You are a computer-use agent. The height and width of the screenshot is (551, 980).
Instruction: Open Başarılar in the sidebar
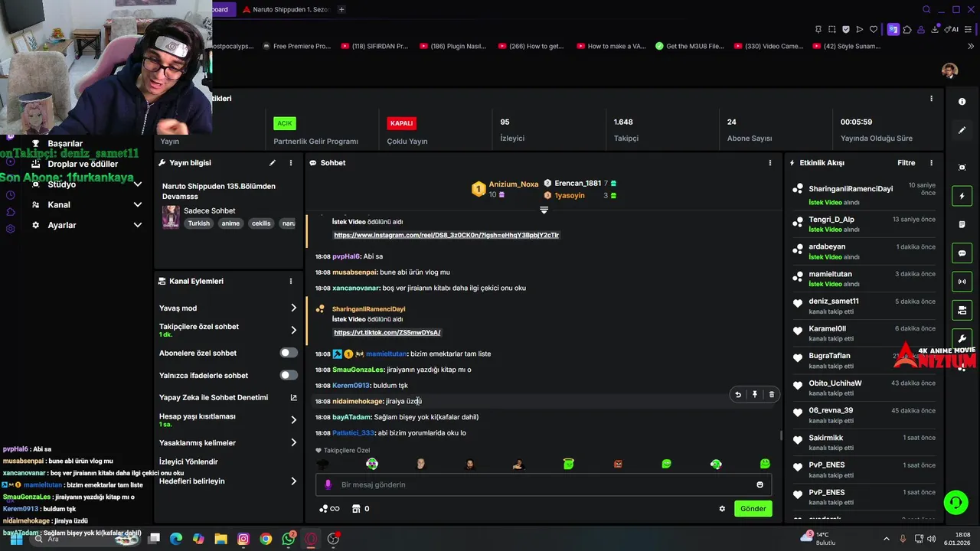click(65, 143)
